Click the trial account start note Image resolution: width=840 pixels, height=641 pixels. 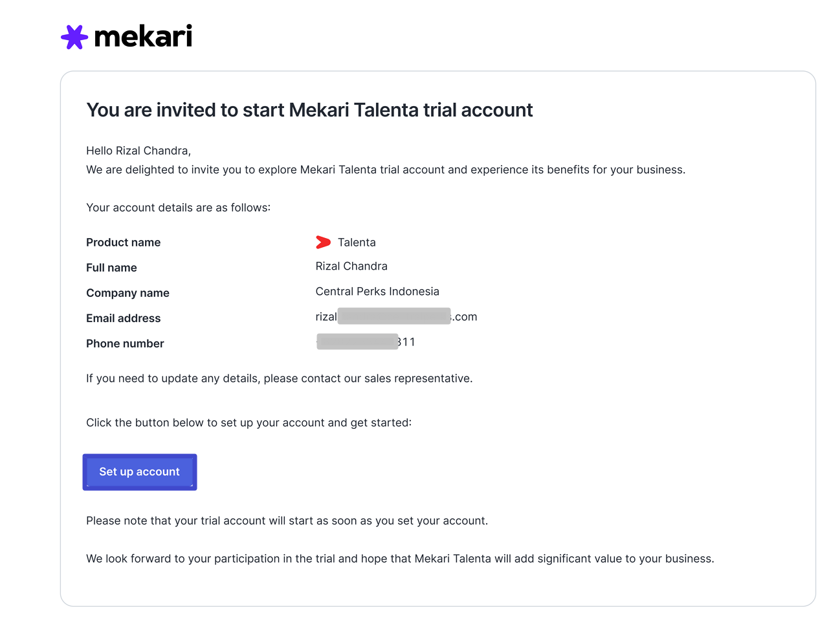[287, 521]
